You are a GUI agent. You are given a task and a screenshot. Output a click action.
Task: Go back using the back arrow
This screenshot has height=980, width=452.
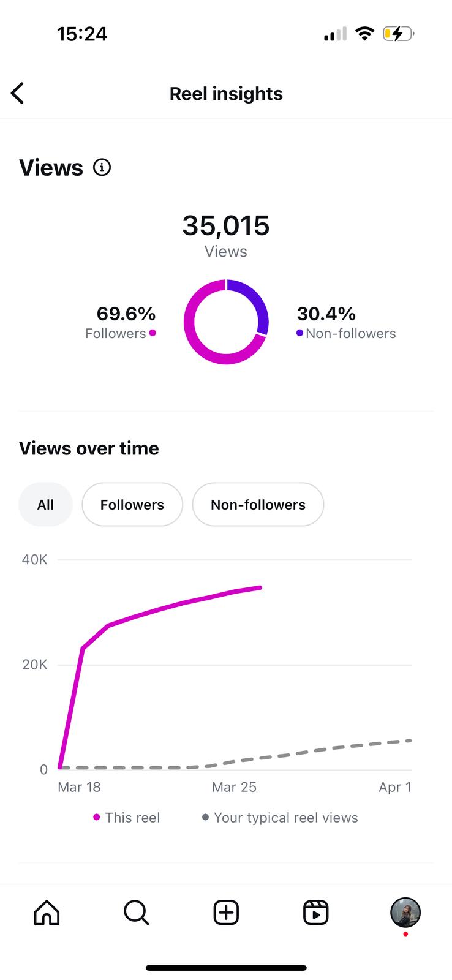pos(18,94)
